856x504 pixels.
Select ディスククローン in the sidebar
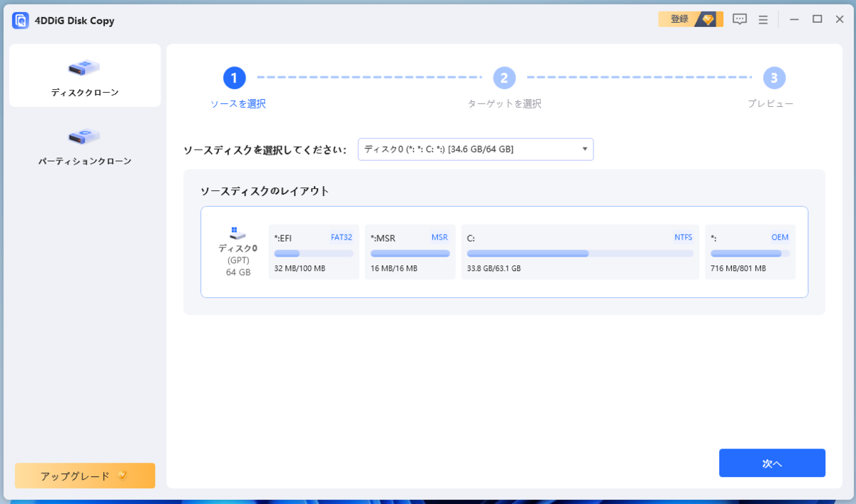pos(84,75)
